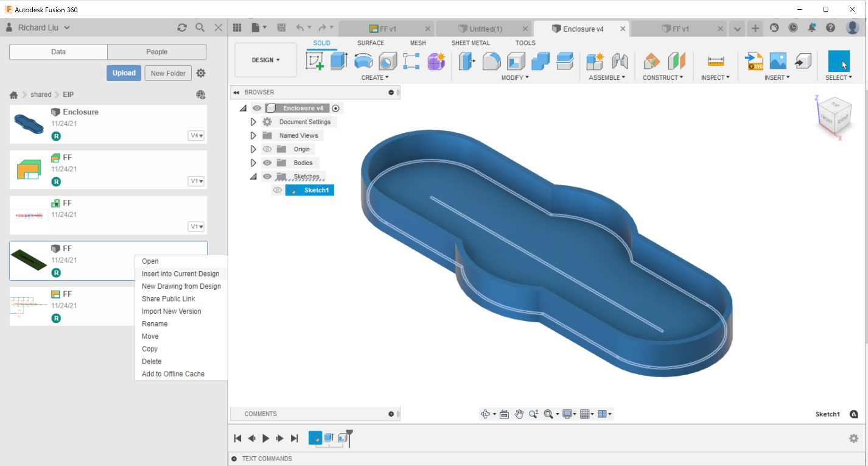Screen dimensions: 868x466
Task: Show the Origin folder
Action: pyautogui.click(x=267, y=149)
